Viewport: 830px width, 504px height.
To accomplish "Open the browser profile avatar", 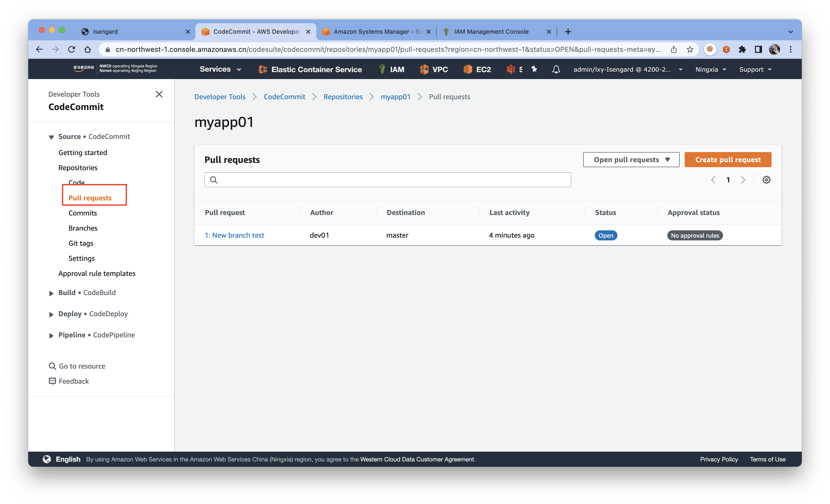I will [x=774, y=50].
